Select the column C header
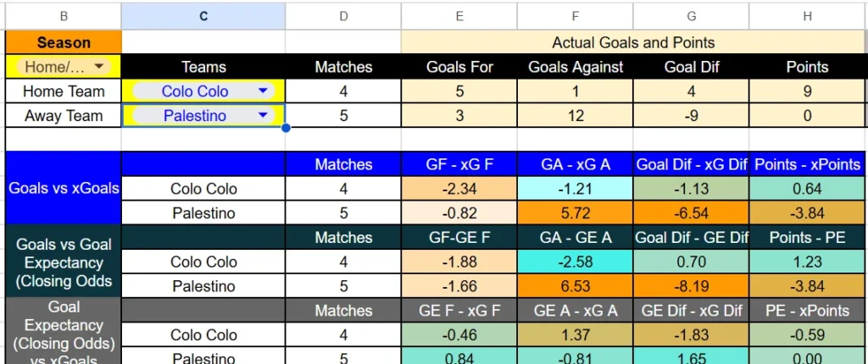 [x=203, y=15]
